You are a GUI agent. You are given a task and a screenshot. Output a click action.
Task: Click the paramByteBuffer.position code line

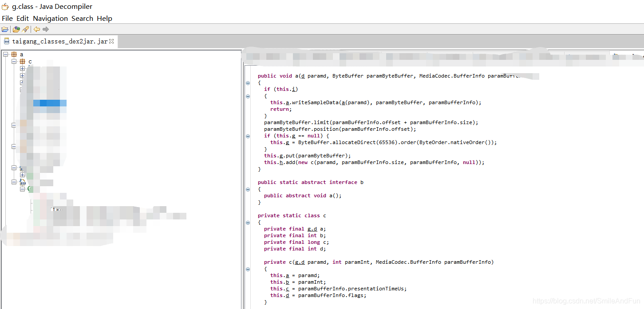[340, 129]
